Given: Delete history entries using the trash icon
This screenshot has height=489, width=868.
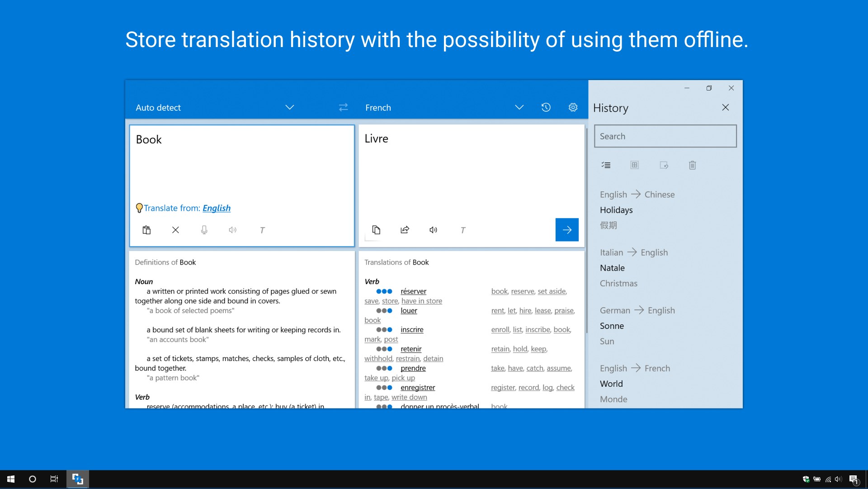Looking at the screenshot, I should [693, 165].
